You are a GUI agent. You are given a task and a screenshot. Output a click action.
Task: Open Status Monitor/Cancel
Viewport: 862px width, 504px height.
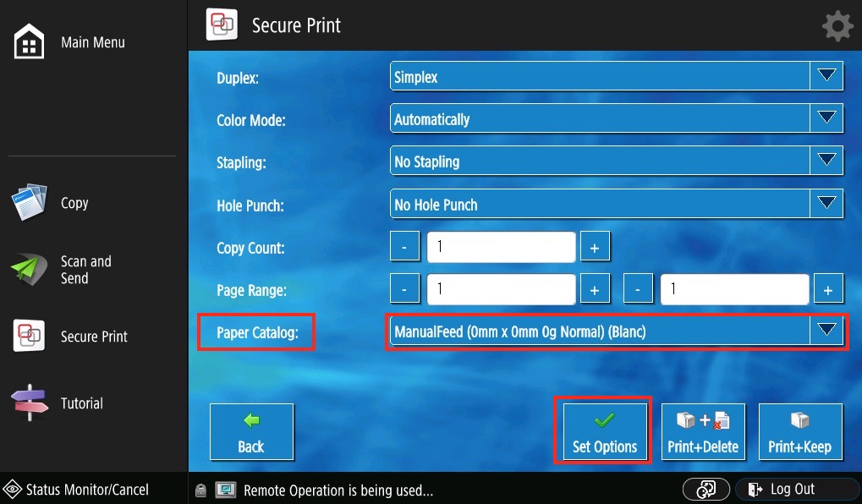76,490
